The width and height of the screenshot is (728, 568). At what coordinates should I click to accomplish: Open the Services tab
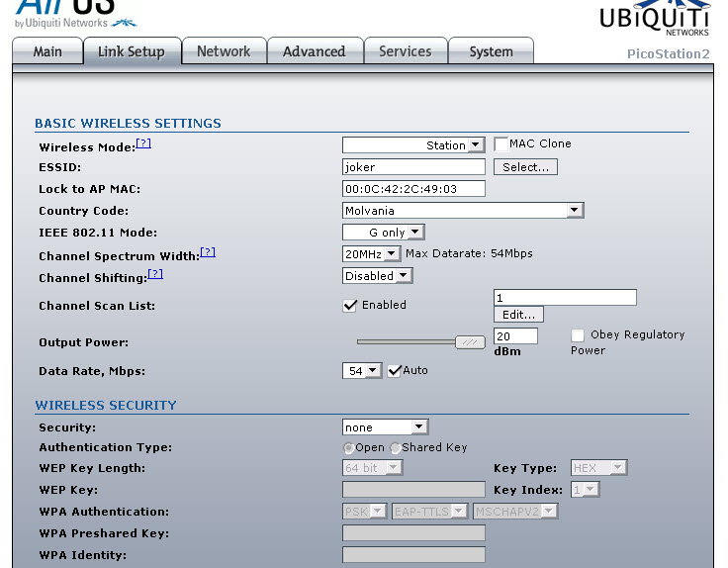pyautogui.click(x=406, y=51)
